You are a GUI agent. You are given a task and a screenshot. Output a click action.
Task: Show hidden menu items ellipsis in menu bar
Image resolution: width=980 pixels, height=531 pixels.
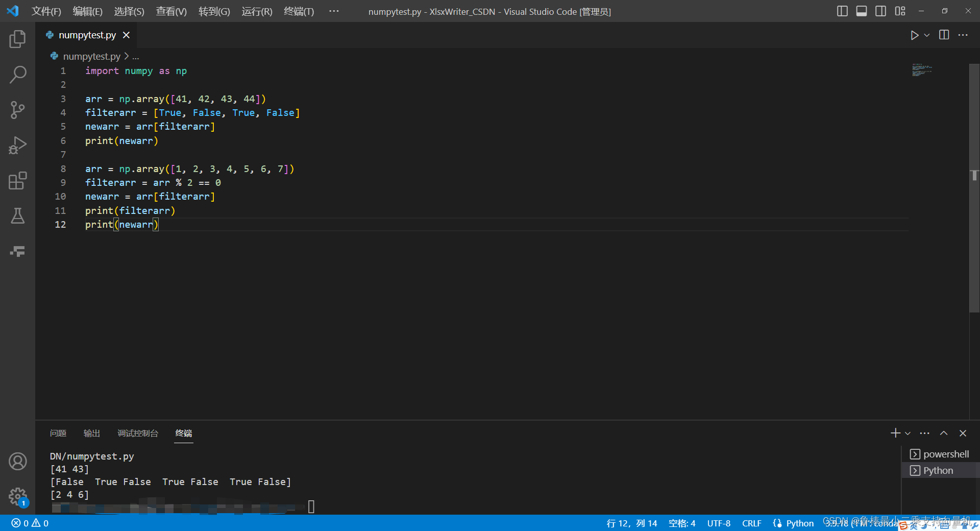click(334, 11)
